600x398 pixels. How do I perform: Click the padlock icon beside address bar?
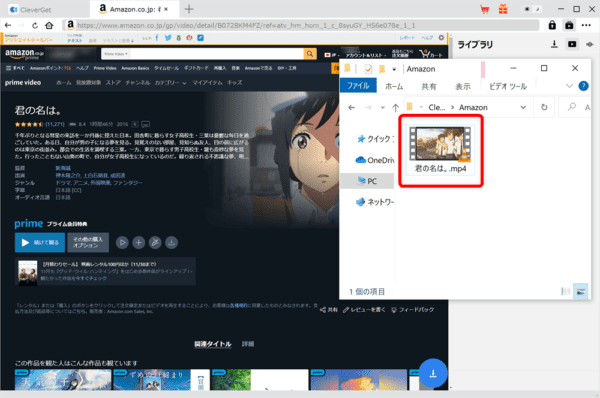pyautogui.click(x=552, y=25)
